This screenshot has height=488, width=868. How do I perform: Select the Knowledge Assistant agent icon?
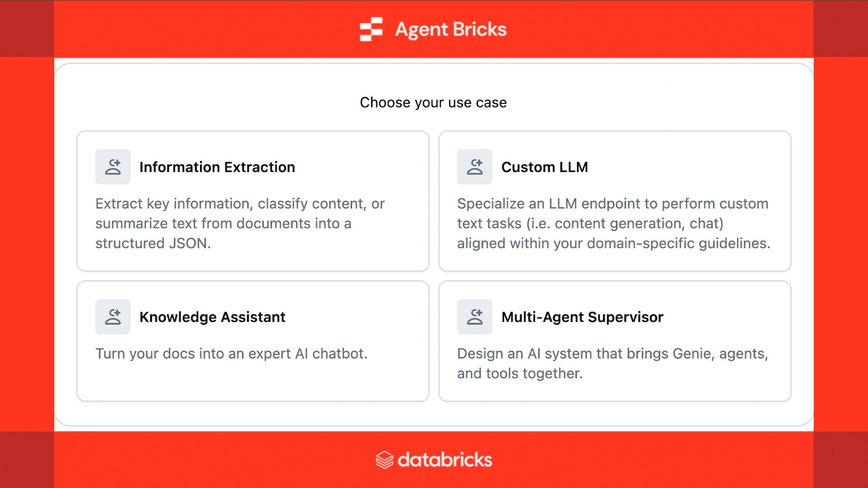[x=113, y=317]
